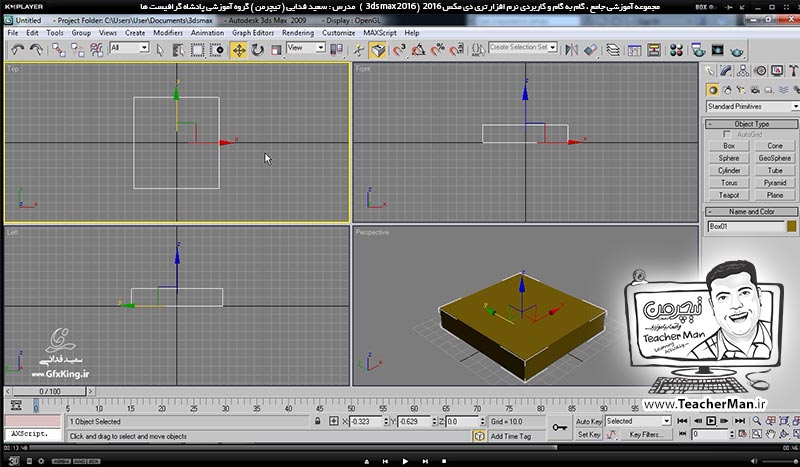Click the Sphere primitive button
The width and height of the screenshot is (800, 467).
[729, 158]
